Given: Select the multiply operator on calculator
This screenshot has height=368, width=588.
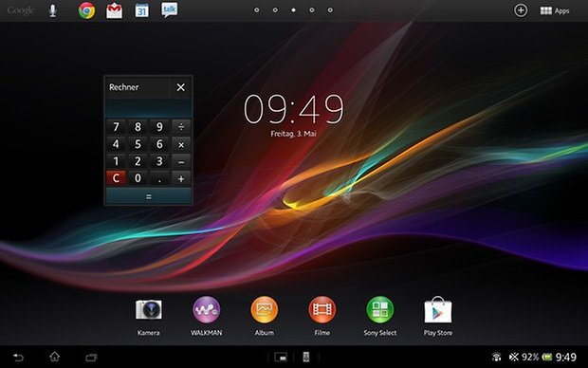Looking at the screenshot, I should coord(181,144).
